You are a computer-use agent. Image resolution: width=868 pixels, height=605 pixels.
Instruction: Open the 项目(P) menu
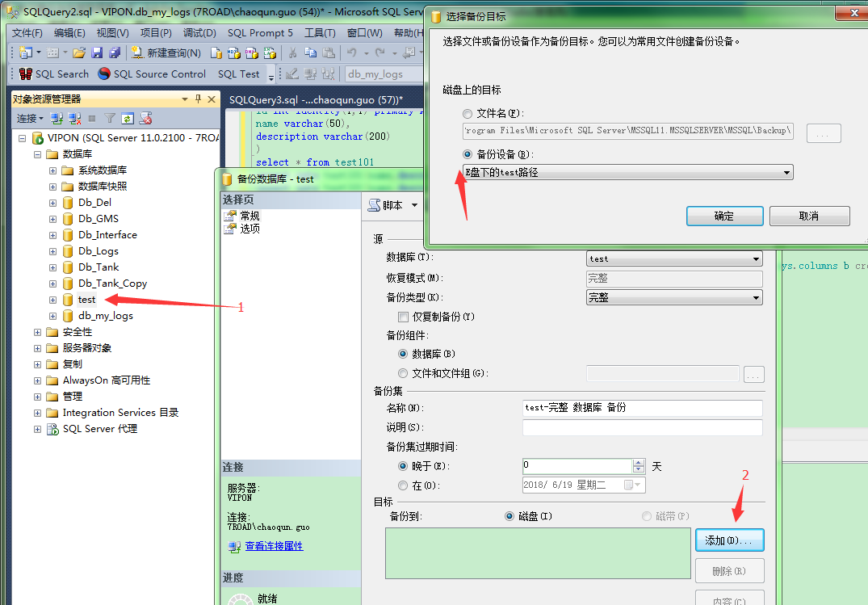tap(156, 32)
